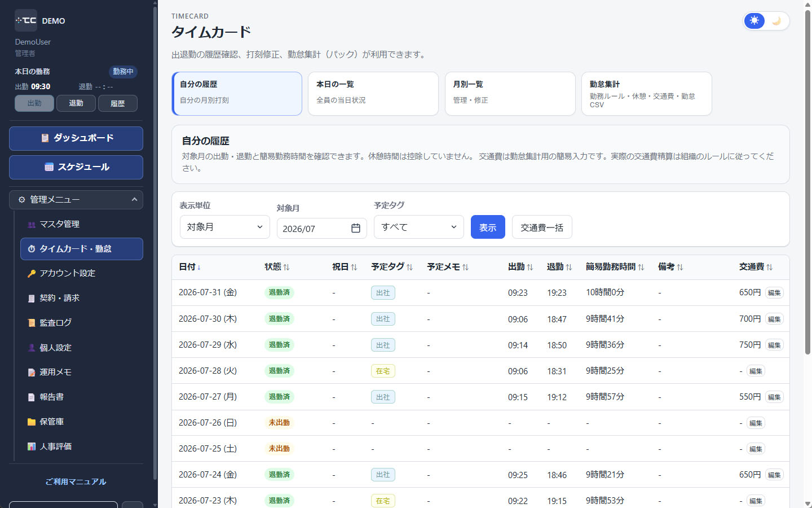812x508 pixels.
Task: Click the 交通費一括 button
Action: [x=542, y=227]
